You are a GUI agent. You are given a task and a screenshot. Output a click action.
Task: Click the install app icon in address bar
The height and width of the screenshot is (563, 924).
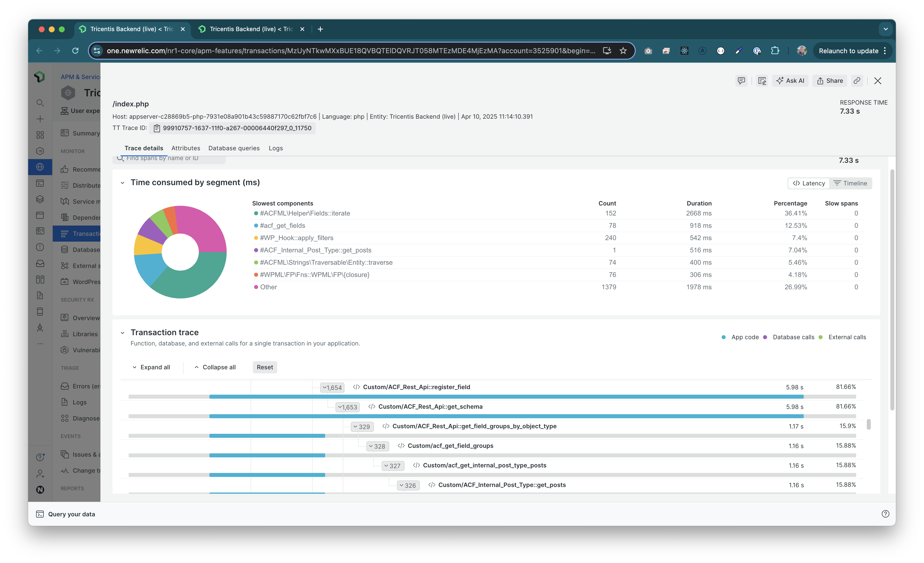607,51
